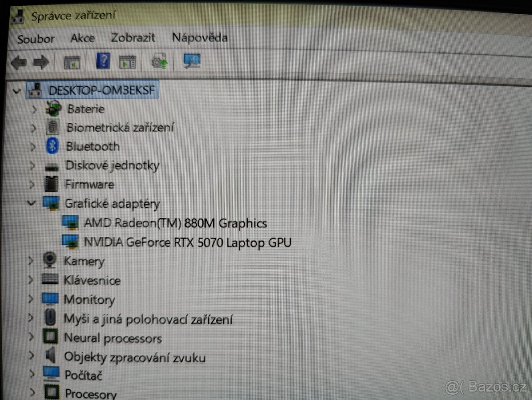Expand the Procesory category
This screenshot has height=400, width=532.
[x=32, y=392]
